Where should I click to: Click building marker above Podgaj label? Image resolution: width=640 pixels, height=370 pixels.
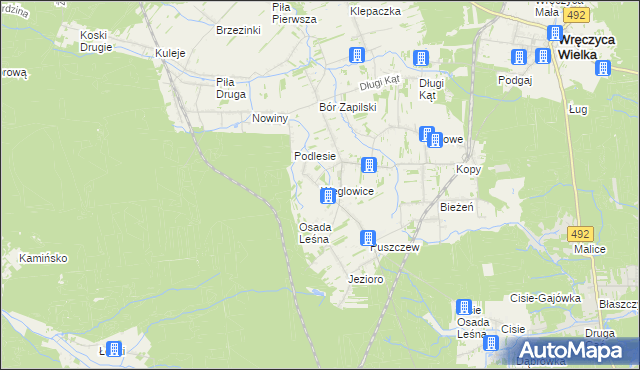519,57
